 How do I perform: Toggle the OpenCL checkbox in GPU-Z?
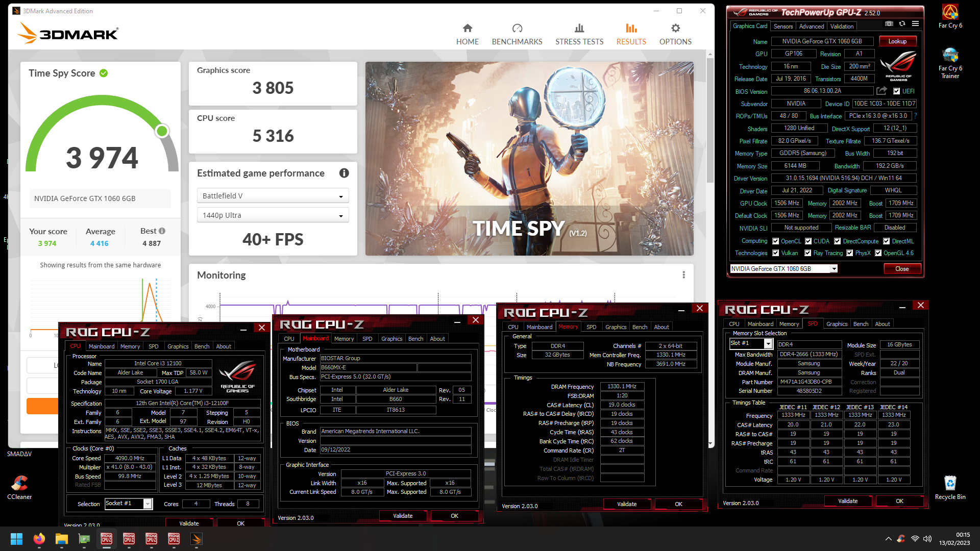click(x=776, y=241)
